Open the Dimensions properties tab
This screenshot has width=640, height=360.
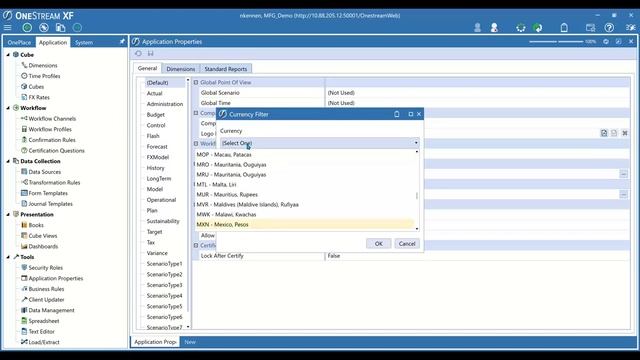(x=180, y=69)
